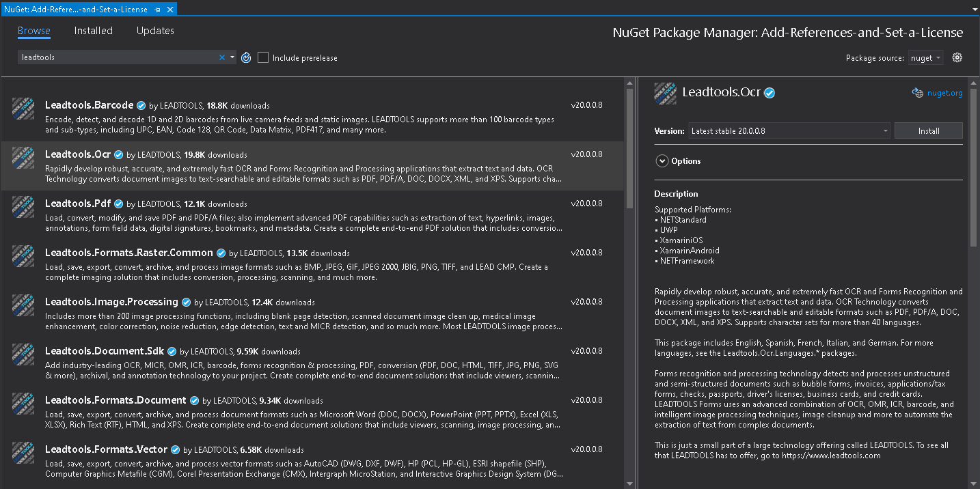
Task: Click the Version label in details pane
Action: [669, 131]
